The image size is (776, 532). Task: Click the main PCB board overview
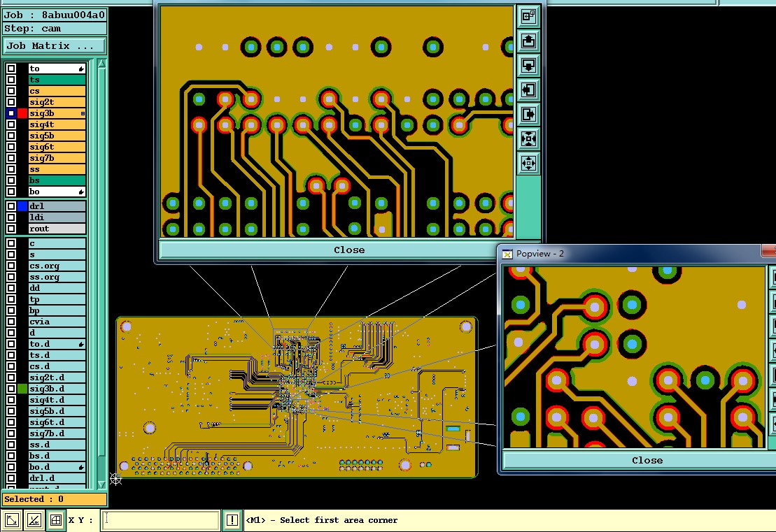tap(297, 397)
